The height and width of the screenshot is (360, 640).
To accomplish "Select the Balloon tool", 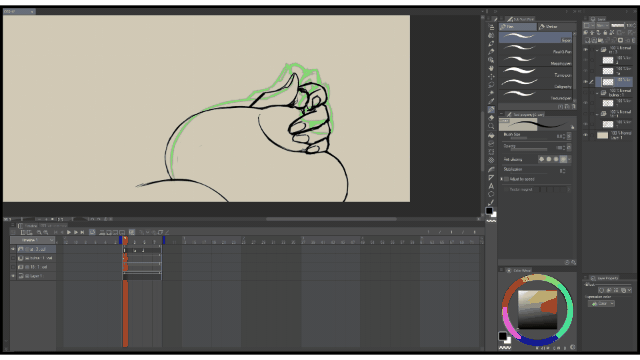I will click(x=491, y=194).
